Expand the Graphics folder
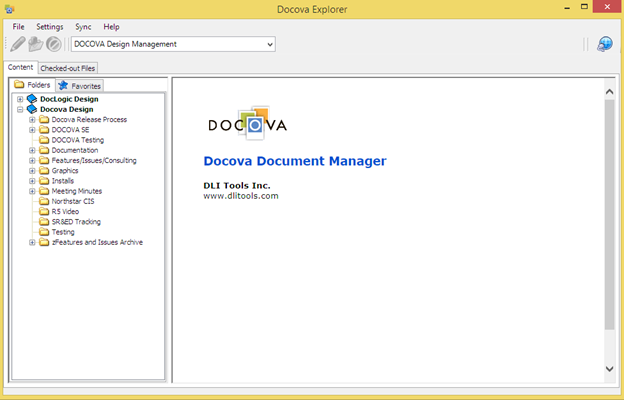The height and width of the screenshot is (400, 624). [32, 171]
